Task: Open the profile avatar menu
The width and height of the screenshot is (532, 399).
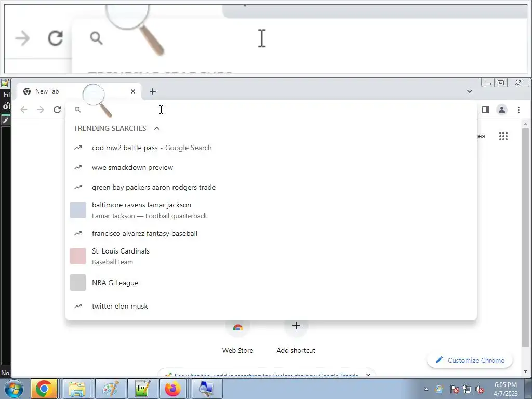Action: click(x=502, y=110)
